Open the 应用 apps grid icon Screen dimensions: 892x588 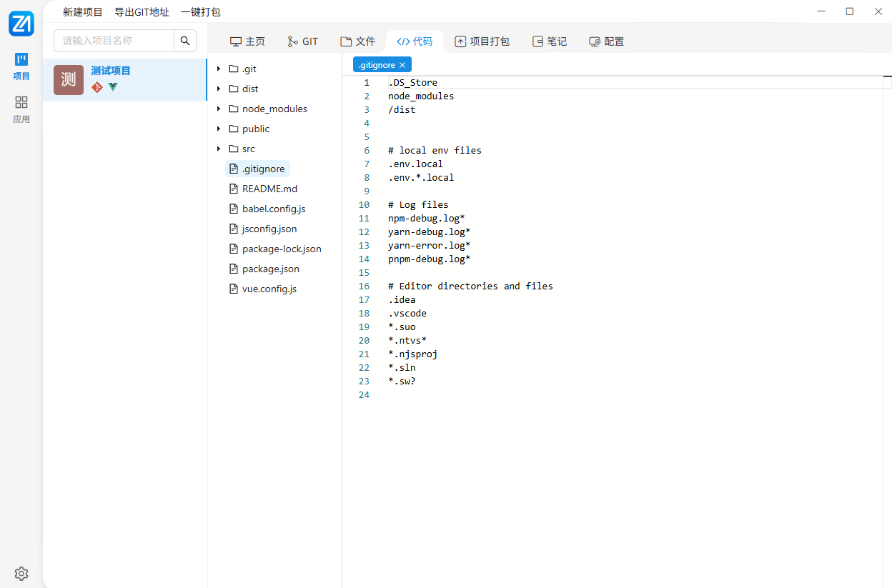(x=21, y=109)
